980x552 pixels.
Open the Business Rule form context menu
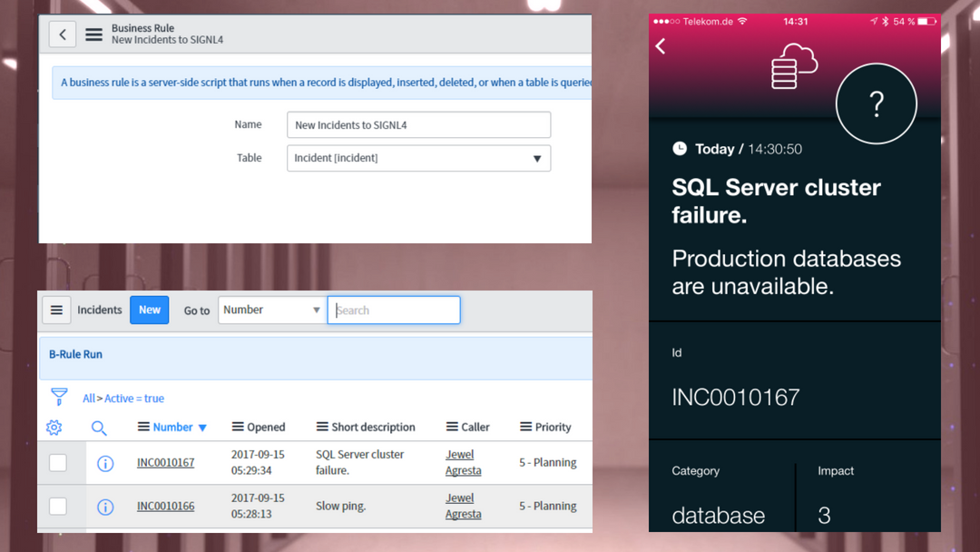[x=93, y=34]
